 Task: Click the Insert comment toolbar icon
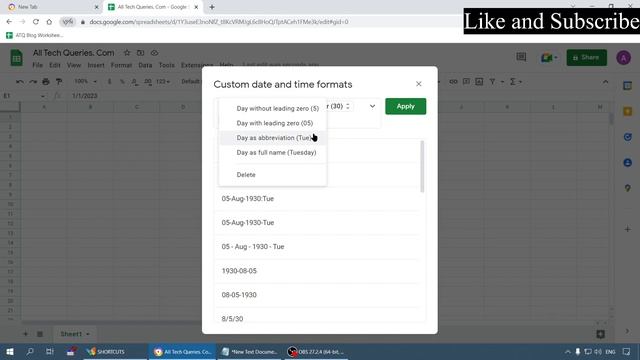click(466, 82)
